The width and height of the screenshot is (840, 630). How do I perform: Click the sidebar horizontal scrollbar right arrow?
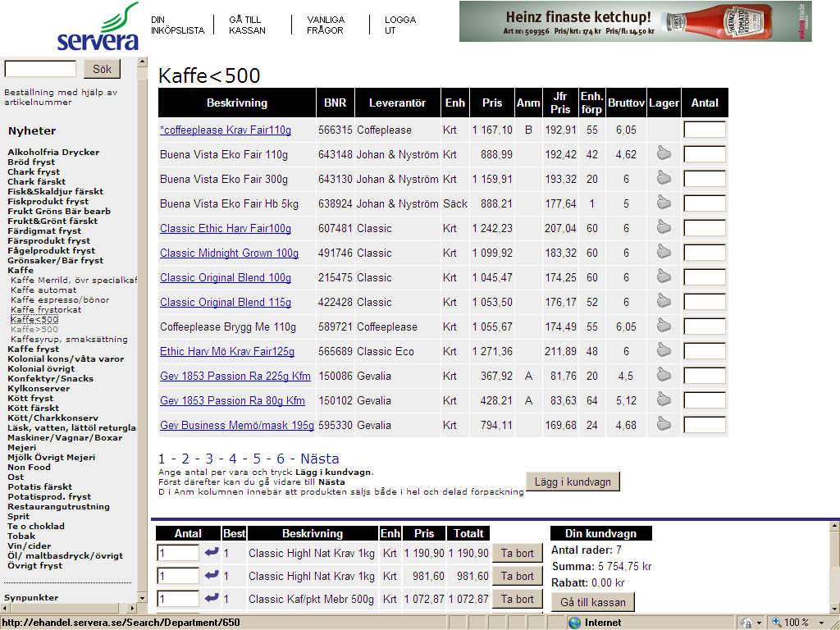point(132,608)
